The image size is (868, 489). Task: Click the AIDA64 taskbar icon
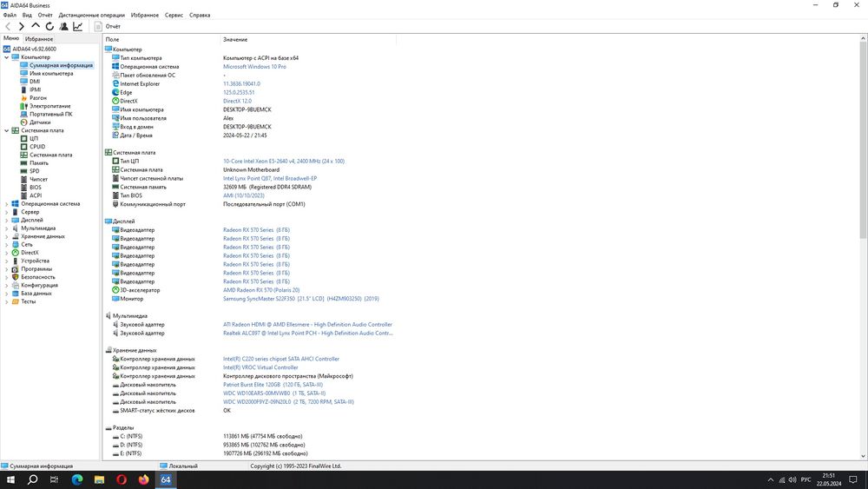coord(166,479)
